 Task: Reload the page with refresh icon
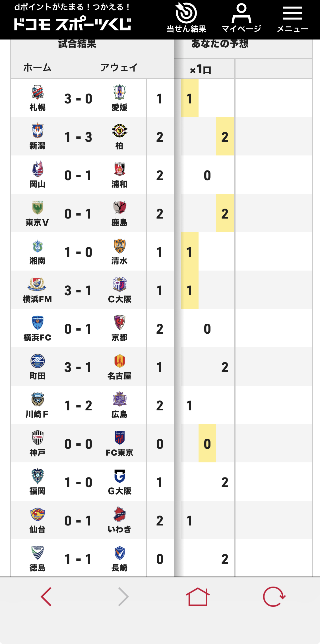click(274, 597)
